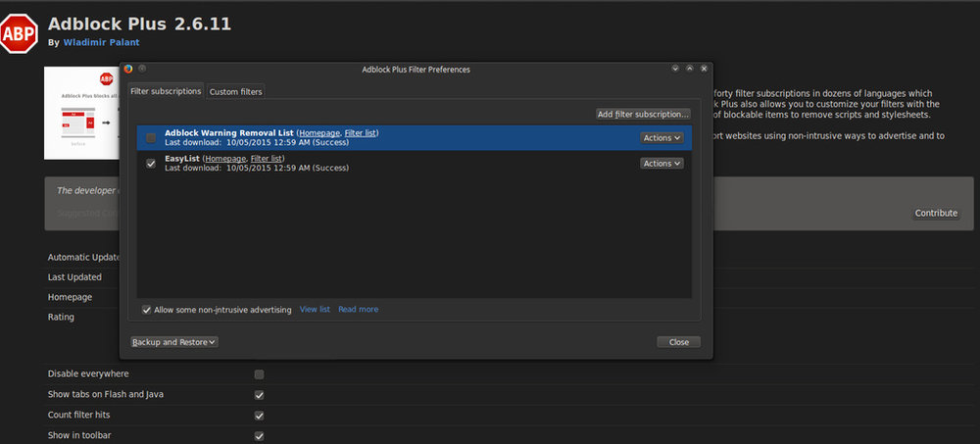Select the Filter subscriptions tab
The width and height of the screenshot is (980, 444).
tap(166, 91)
